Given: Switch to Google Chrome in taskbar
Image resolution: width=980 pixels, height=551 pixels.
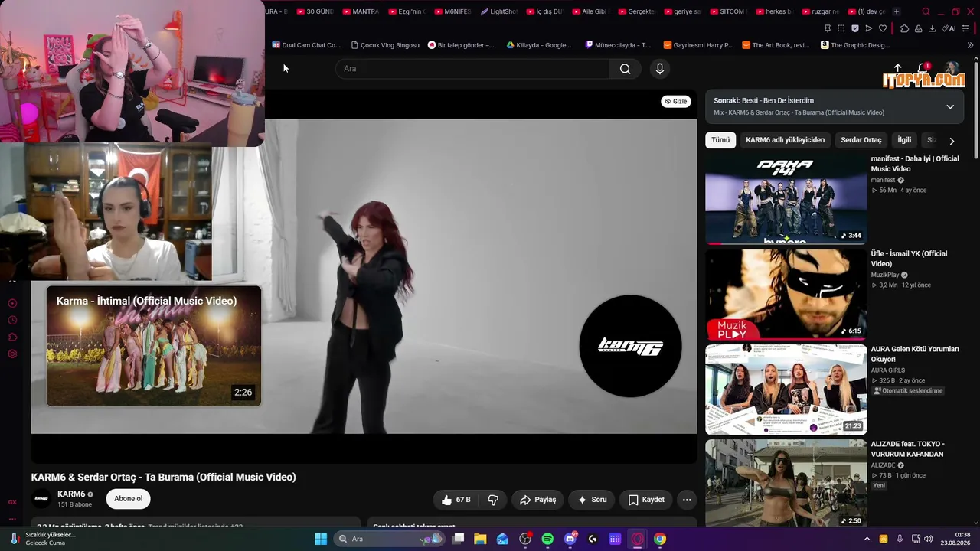Looking at the screenshot, I should (x=660, y=539).
